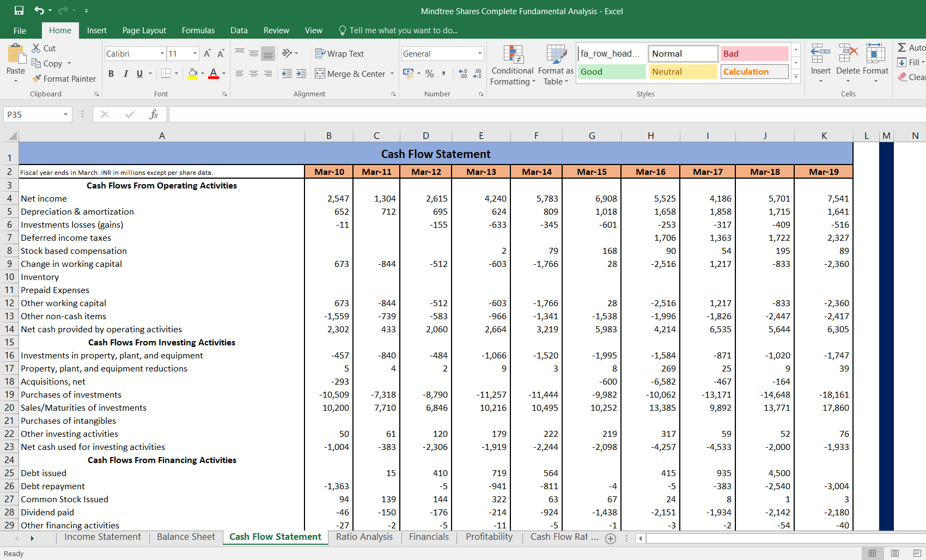Open the Ratio Analysis sheet tab
The image size is (926, 560).
pos(364,537)
